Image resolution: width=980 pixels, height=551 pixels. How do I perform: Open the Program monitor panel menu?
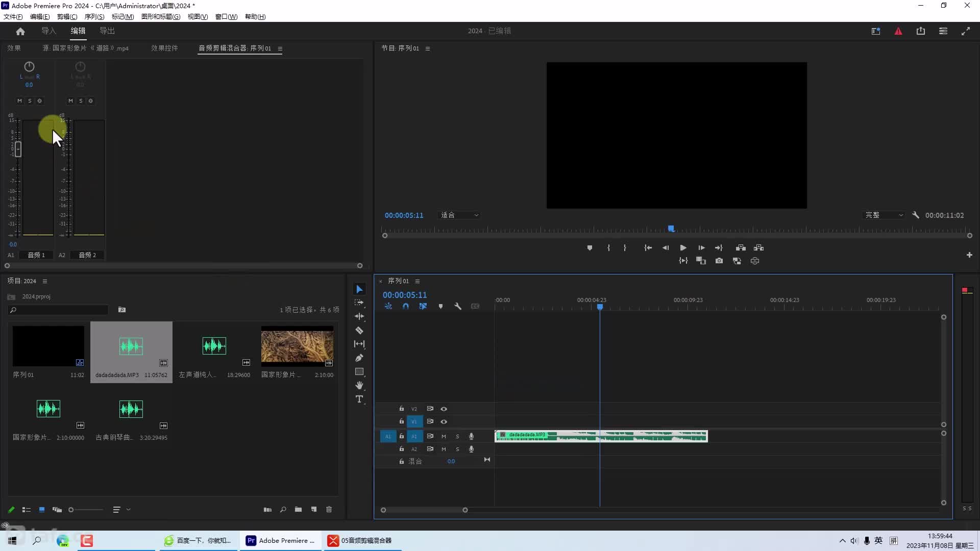428,48
